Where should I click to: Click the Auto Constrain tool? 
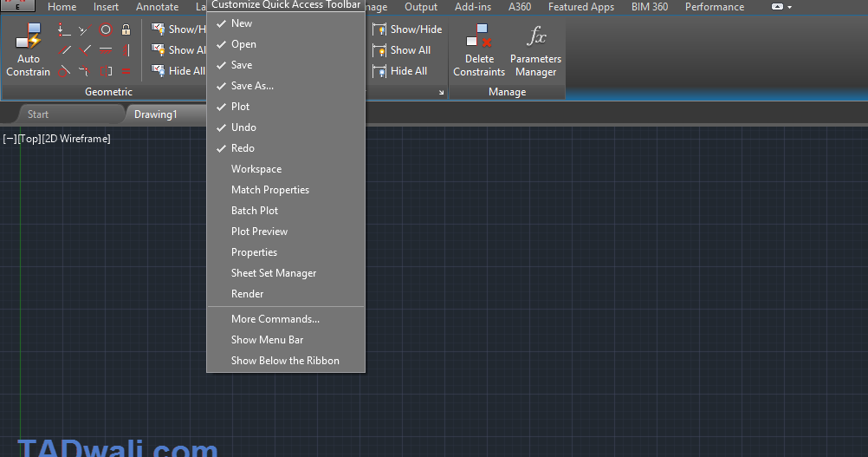point(29,49)
